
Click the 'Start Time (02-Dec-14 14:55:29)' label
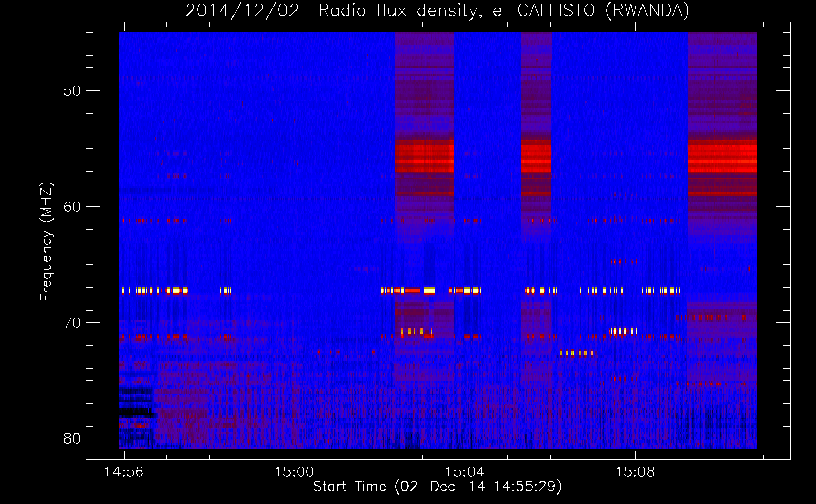click(437, 486)
